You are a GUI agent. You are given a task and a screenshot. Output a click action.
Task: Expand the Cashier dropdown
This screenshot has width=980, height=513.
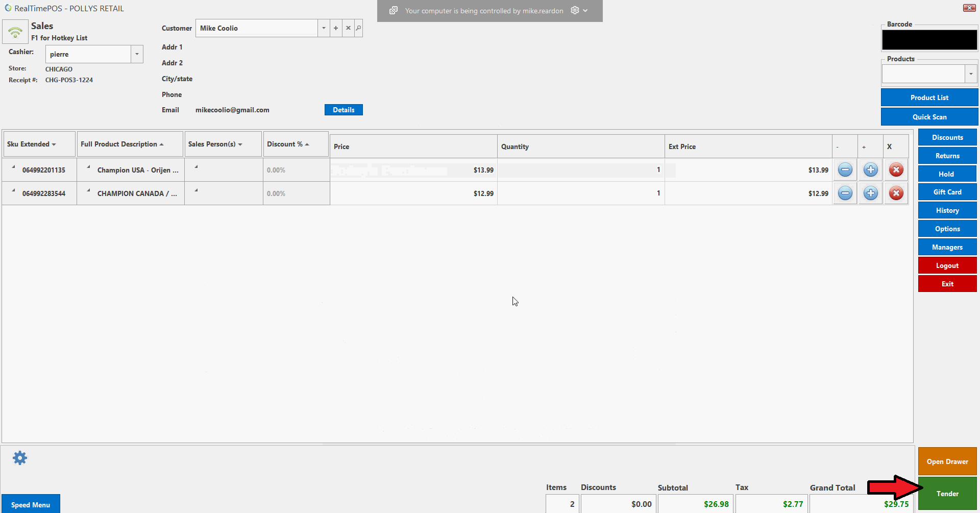[137, 54]
